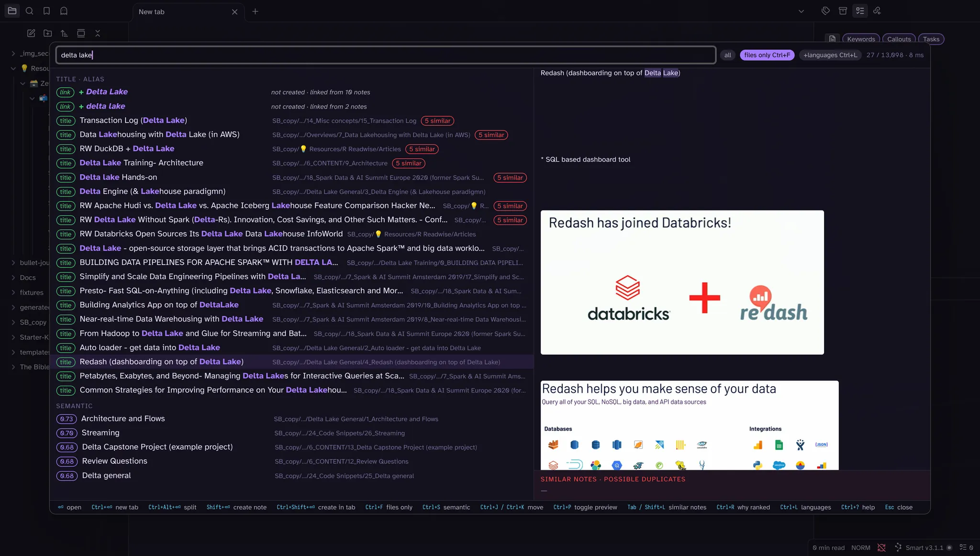980x556 pixels.
Task: Open the bookmarks sidebar icon
Action: click(46, 11)
